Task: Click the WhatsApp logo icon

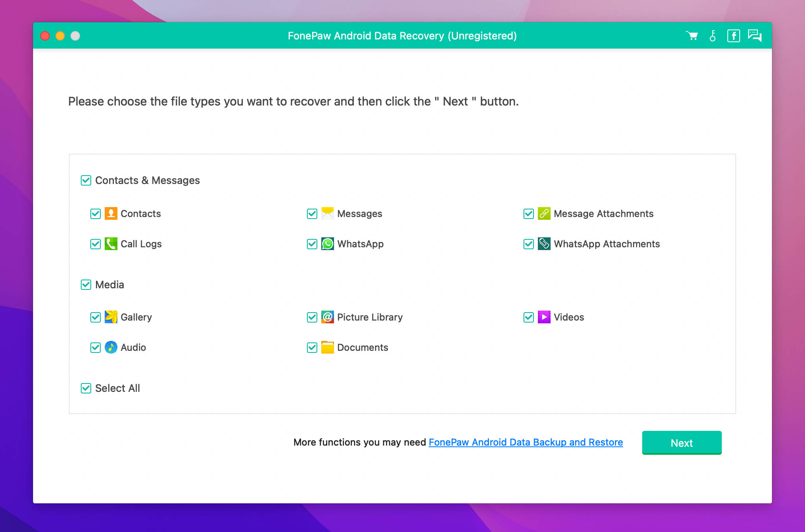Action: [x=328, y=244]
